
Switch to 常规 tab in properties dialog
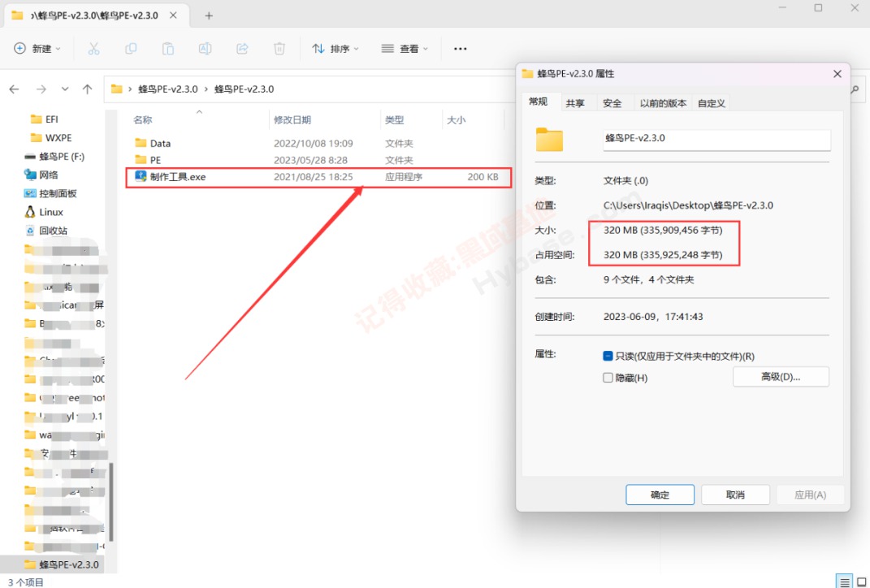click(539, 102)
